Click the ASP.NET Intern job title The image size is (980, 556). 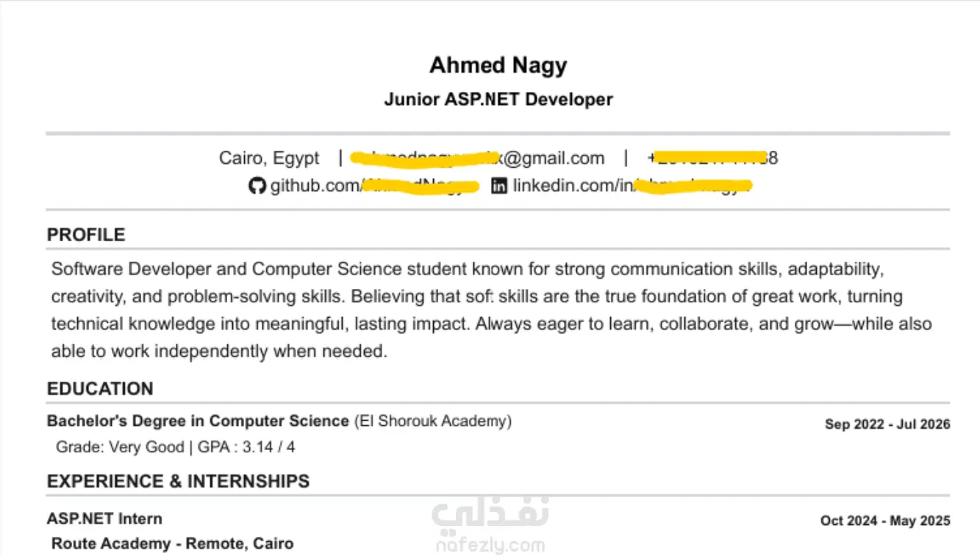click(x=104, y=519)
